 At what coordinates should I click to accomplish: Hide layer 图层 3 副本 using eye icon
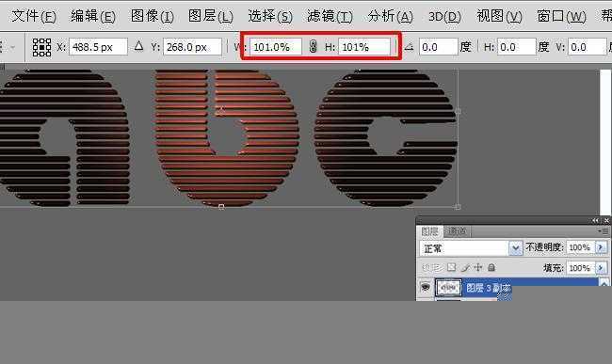(426, 288)
